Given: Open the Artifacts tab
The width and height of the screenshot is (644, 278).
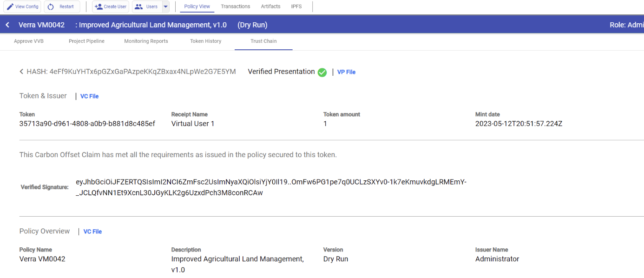Looking at the screenshot, I should (270, 7).
